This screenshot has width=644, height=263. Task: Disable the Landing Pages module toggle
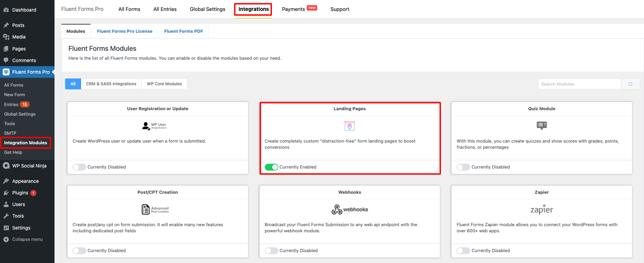pos(271,167)
